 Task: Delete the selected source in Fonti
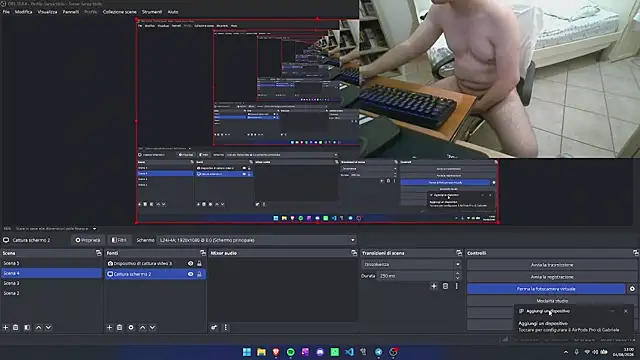(x=120, y=327)
